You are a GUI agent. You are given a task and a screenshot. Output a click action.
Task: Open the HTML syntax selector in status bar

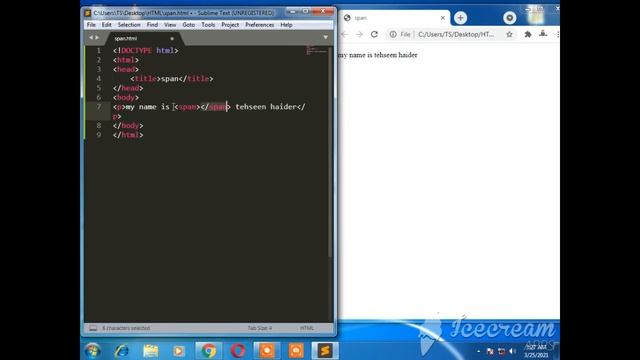coord(307,328)
